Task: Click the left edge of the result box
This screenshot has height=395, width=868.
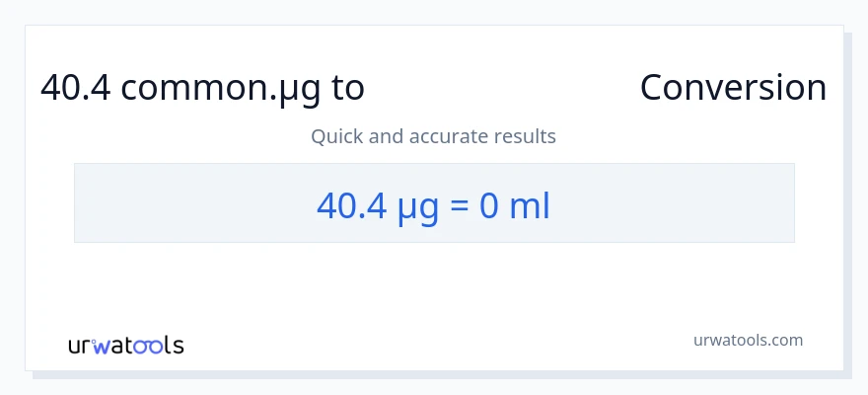Action: [79, 202]
